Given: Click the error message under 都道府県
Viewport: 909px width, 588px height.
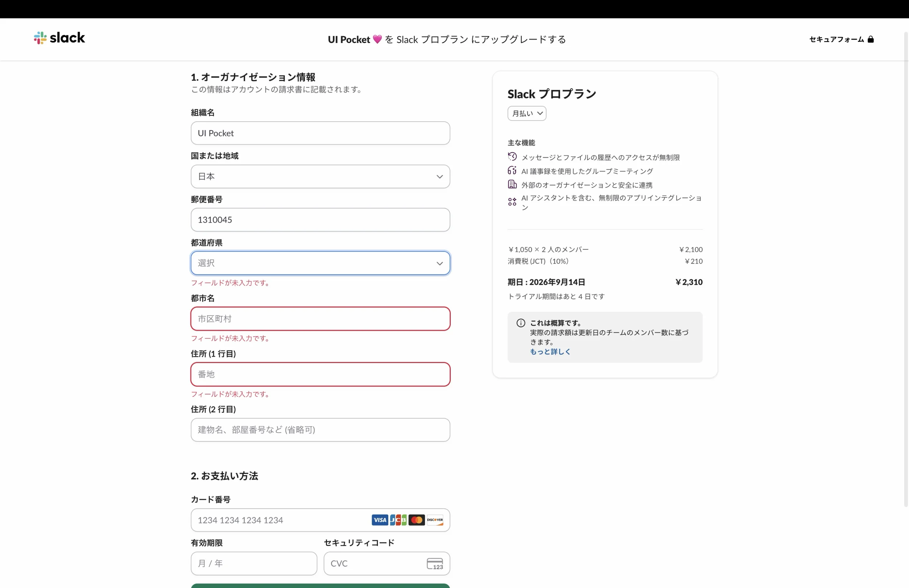Looking at the screenshot, I should 231,283.
